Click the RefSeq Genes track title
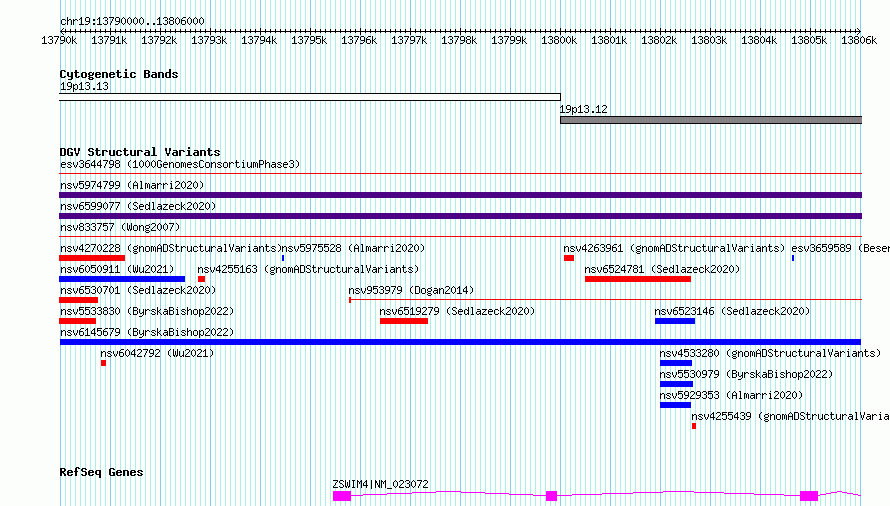This screenshot has width=890, height=506. (x=101, y=472)
